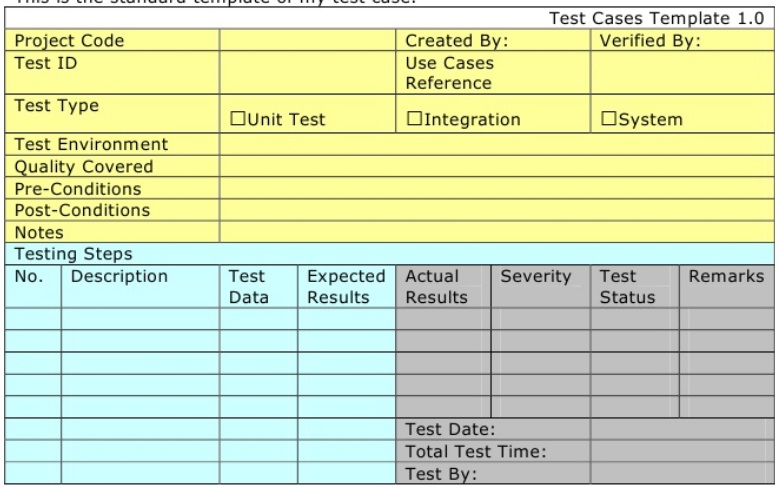
Task: Click the blank Test ID value cell
Action: (309, 72)
